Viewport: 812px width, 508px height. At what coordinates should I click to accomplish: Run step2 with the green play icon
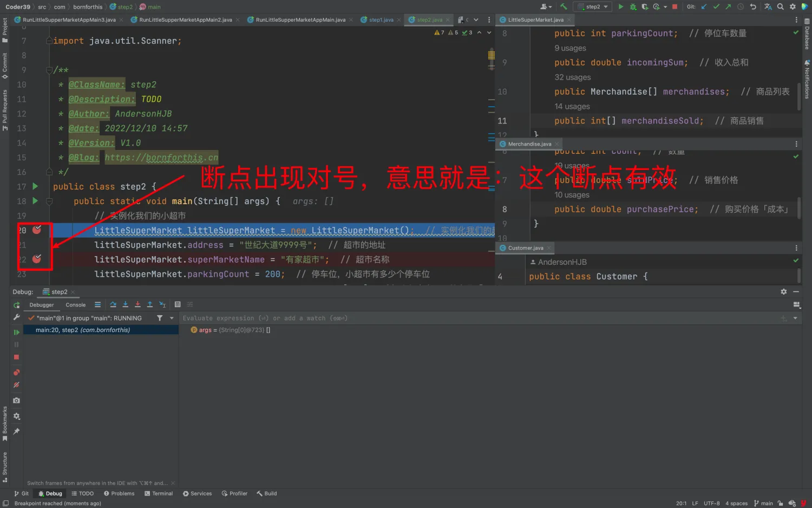tap(620, 6)
